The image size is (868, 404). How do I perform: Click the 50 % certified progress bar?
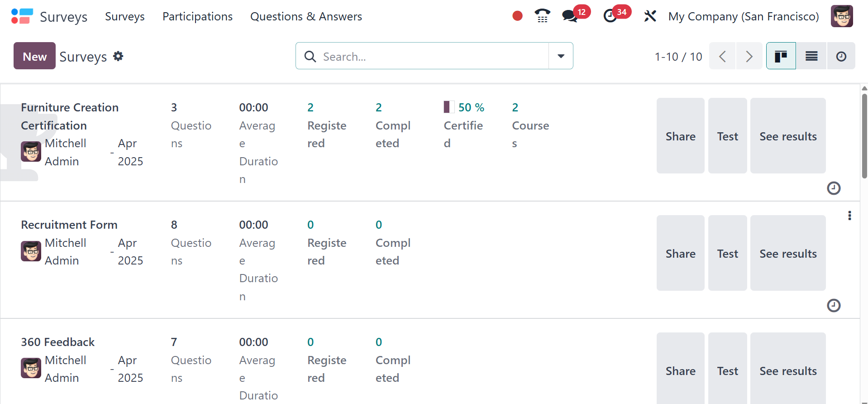(449, 107)
